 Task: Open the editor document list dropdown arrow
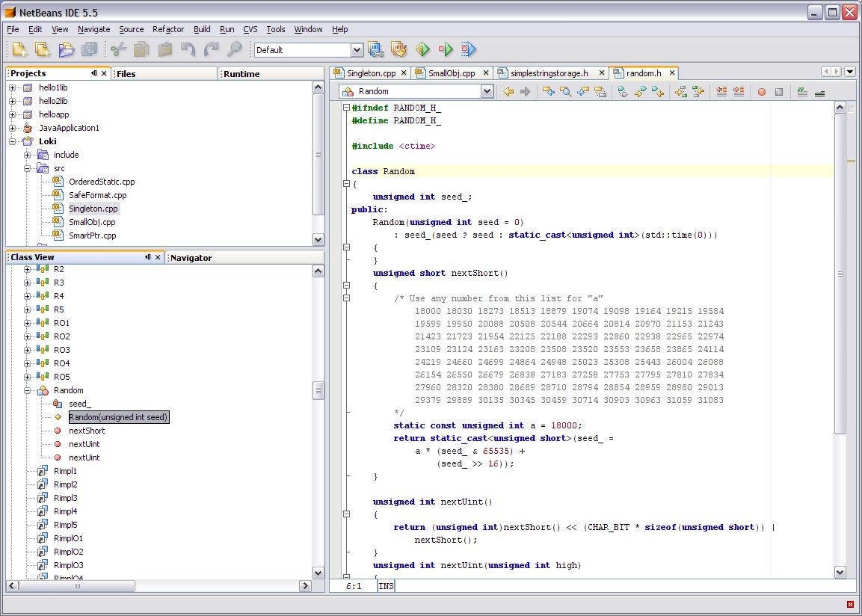pyautogui.click(x=850, y=72)
